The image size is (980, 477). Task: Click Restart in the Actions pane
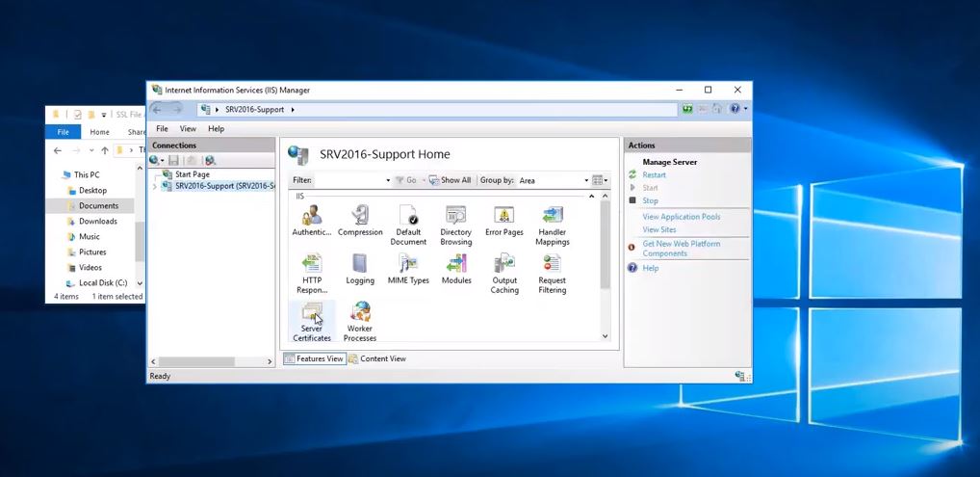[655, 175]
